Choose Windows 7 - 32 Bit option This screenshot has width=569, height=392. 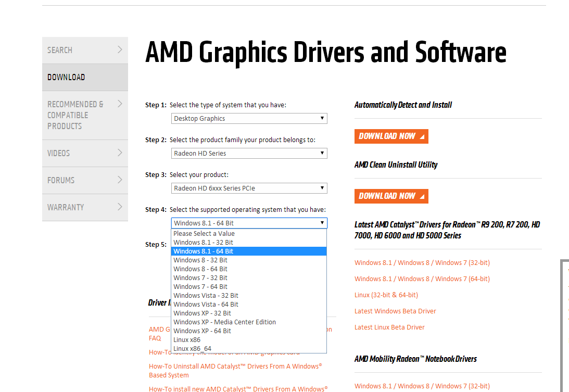pos(249,277)
